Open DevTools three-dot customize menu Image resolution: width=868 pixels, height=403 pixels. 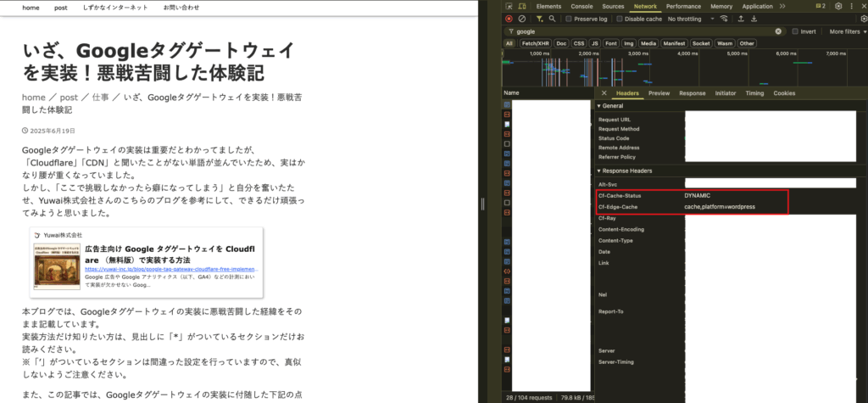click(x=853, y=7)
